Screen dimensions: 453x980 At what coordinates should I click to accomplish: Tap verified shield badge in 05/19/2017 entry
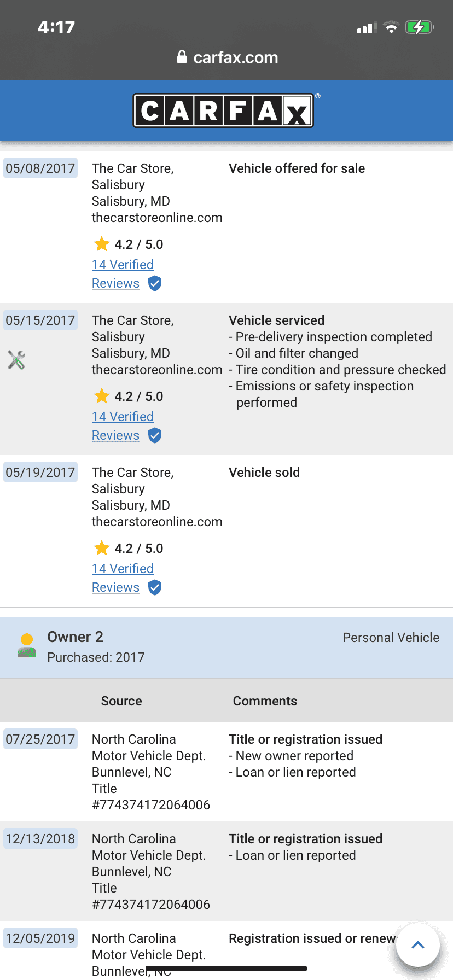155,587
